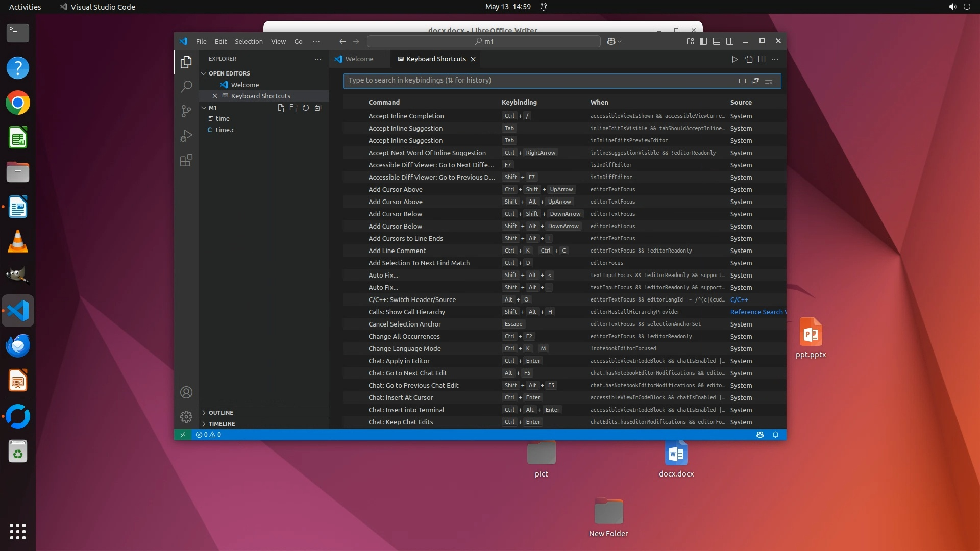Refresh the Explorer file tree
Viewport: 980px width, 551px height.
coord(306,108)
